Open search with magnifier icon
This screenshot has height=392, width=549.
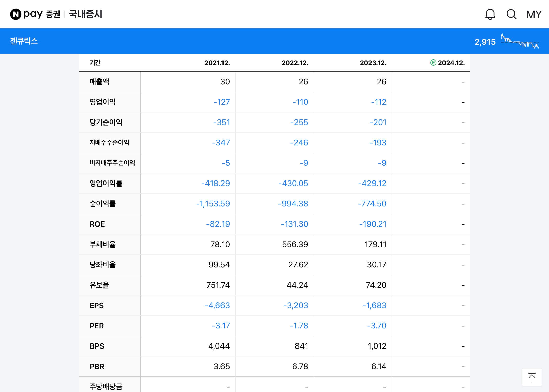511,14
